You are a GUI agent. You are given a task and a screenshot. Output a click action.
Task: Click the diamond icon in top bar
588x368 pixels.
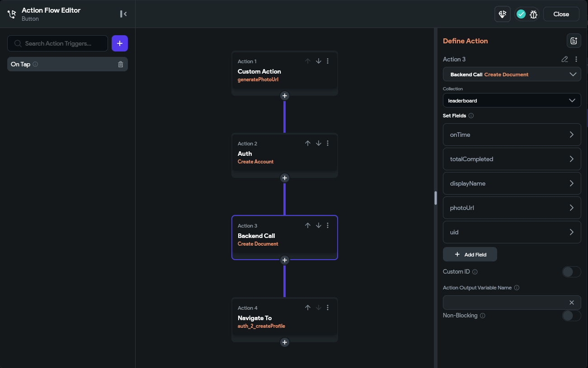(x=502, y=14)
